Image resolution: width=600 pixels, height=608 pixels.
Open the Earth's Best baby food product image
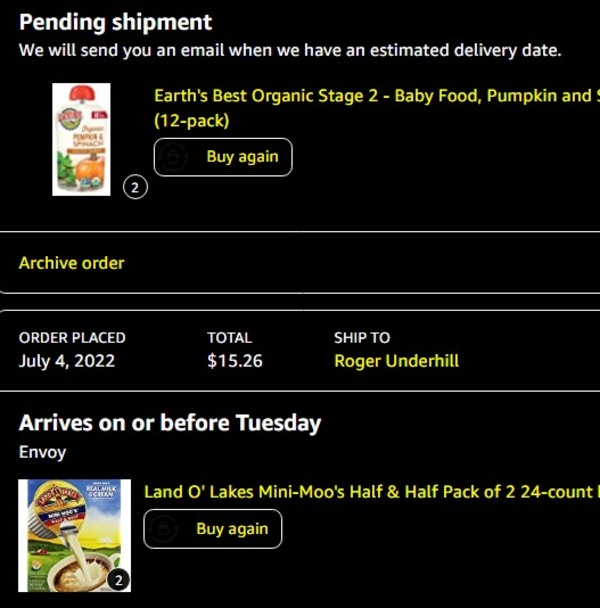(82, 139)
